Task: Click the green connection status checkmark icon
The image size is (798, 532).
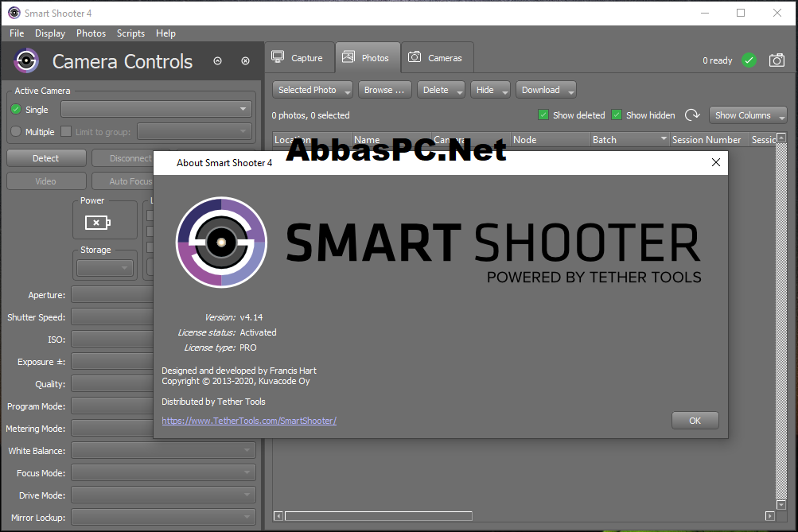Action: point(749,60)
